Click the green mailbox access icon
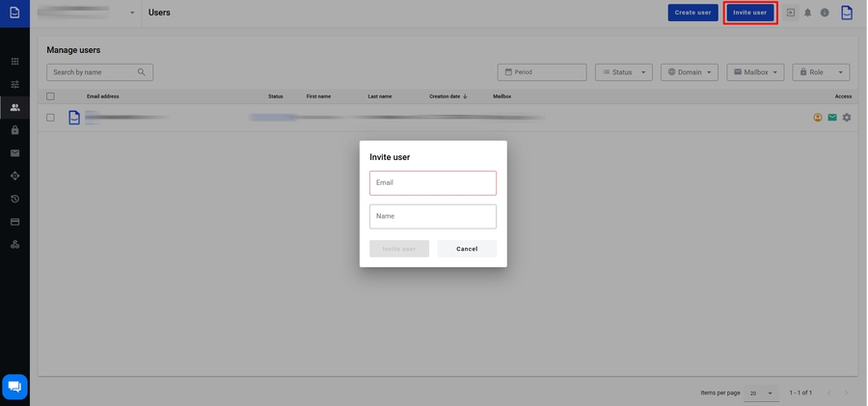 [832, 118]
